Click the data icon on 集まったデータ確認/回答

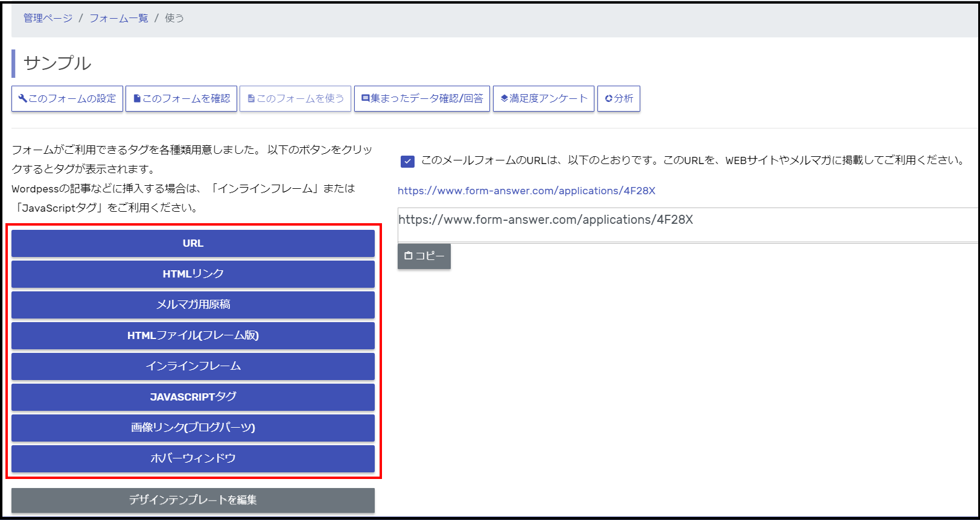[365, 98]
